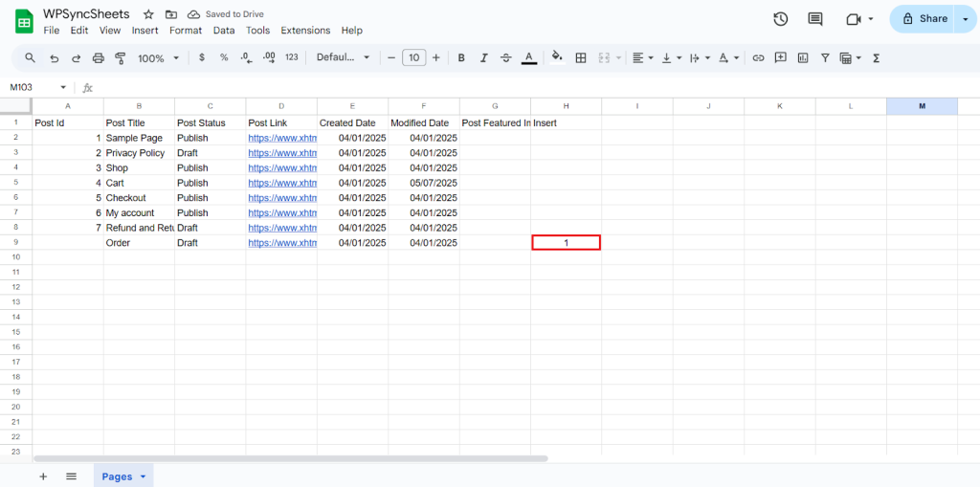980x487 pixels.
Task: Open the File menu
Action: click(x=52, y=30)
